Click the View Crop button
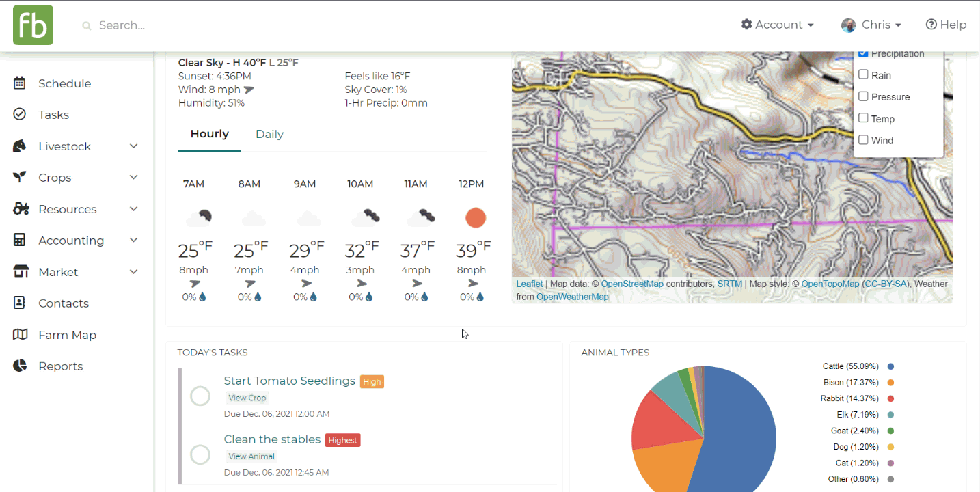980x492 pixels. point(247,398)
